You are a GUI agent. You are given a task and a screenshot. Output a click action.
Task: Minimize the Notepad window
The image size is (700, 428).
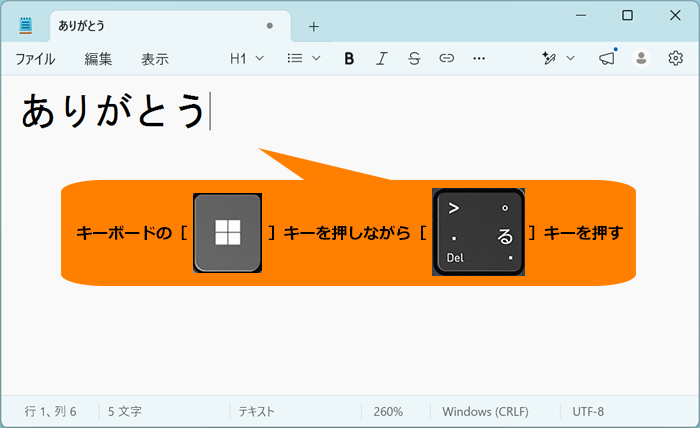[x=581, y=16]
